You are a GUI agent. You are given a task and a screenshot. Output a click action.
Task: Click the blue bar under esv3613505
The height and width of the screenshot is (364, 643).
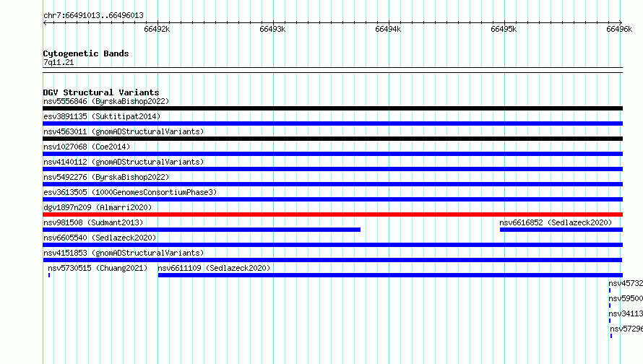pos(332,199)
